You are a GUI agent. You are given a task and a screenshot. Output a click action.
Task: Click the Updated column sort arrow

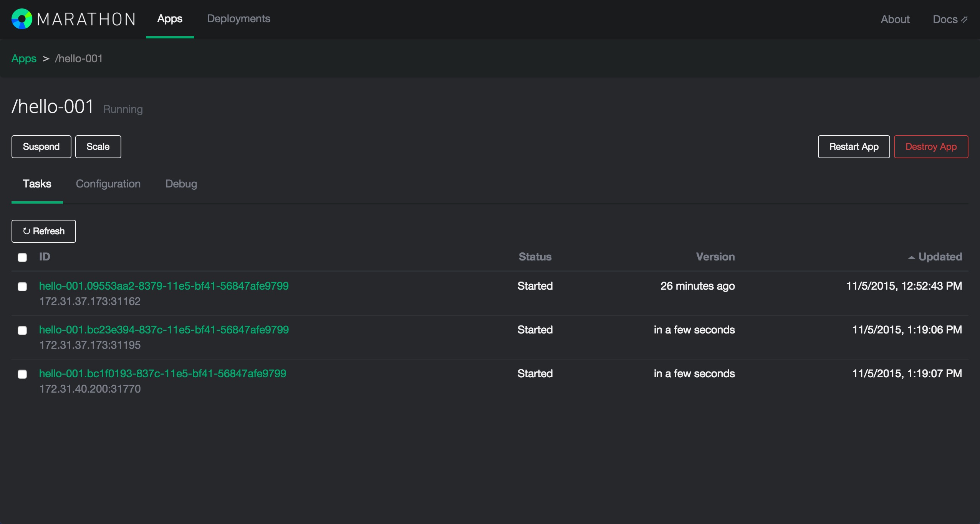pos(911,257)
